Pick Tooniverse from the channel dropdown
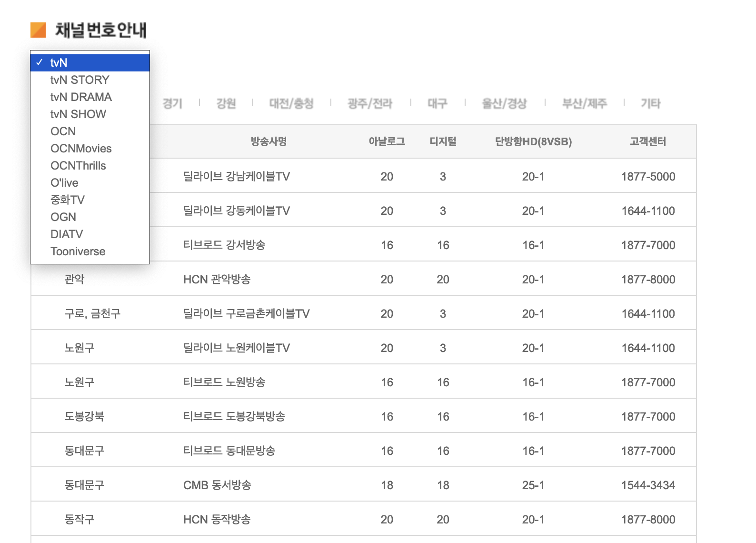The width and height of the screenshot is (756, 543). click(90, 251)
